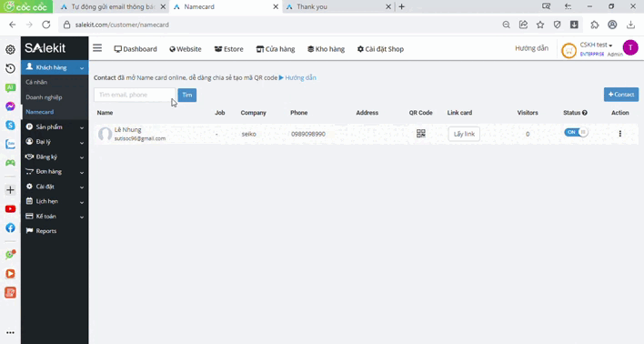
Task: Click Lê Nhung's avatar picture
Action: click(106, 134)
